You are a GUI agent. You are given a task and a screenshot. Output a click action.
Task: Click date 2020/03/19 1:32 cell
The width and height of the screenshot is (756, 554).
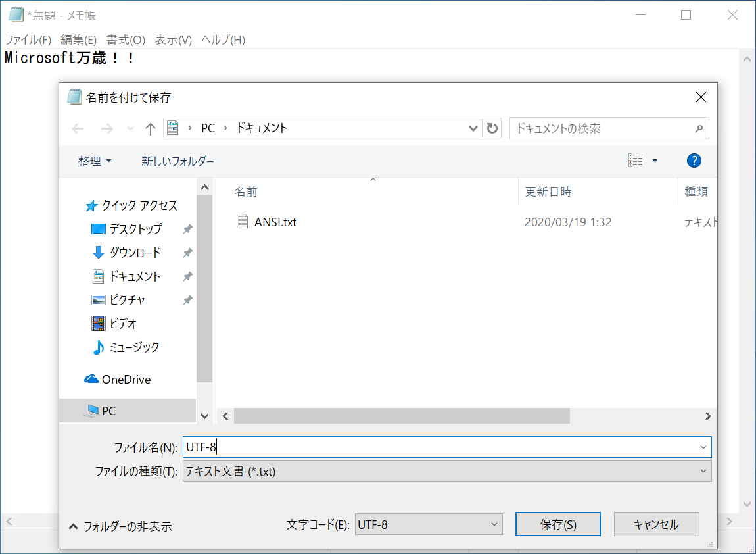(x=568, y=222)
